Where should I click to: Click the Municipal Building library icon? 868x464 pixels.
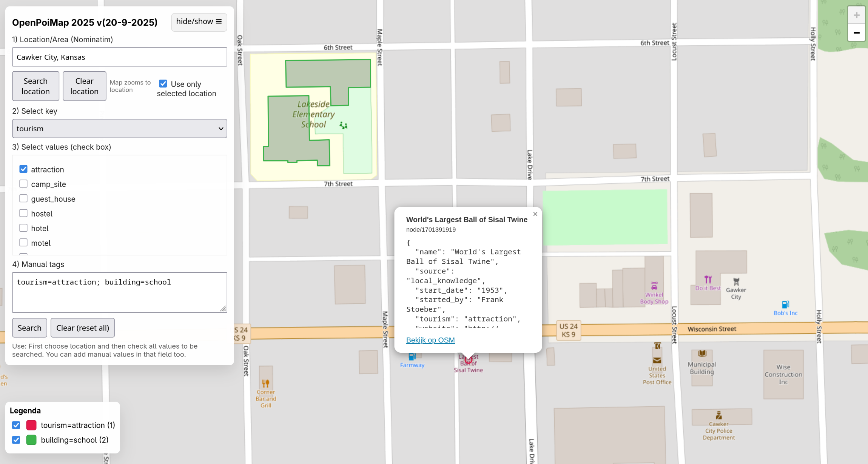click(x=702, y=353)
